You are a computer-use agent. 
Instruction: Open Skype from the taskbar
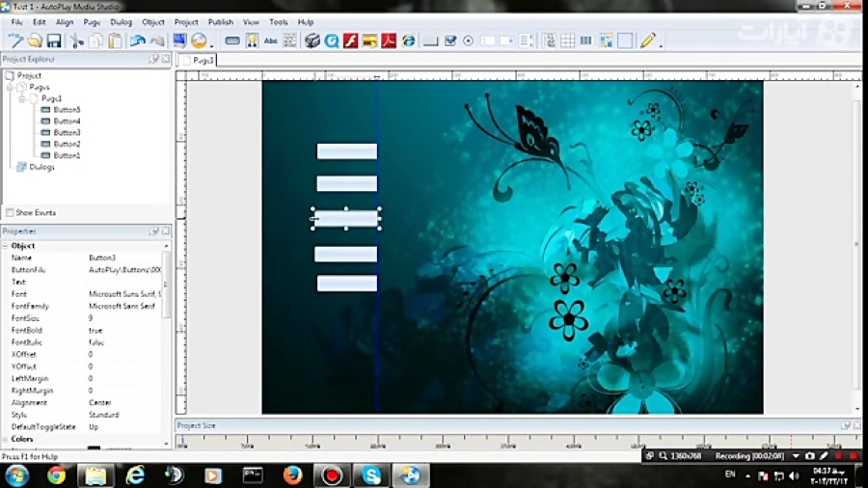[371, 475]
